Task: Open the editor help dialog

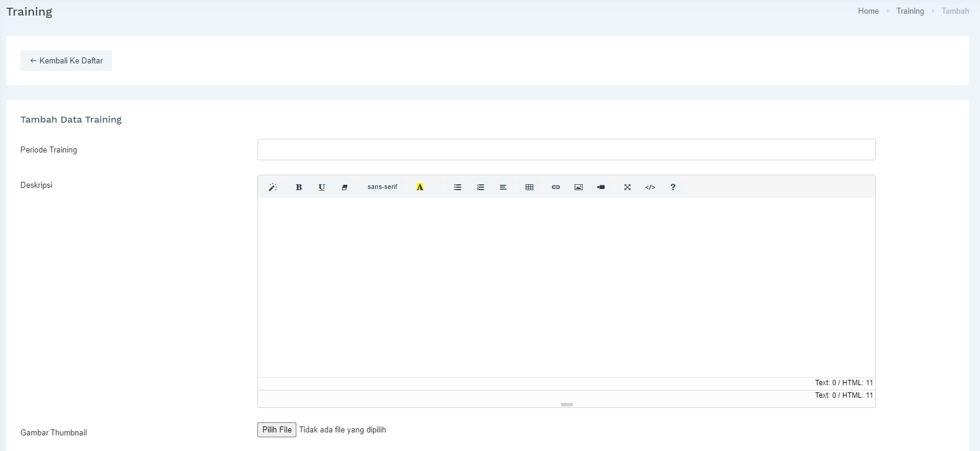Action: (x=673, y=187)
